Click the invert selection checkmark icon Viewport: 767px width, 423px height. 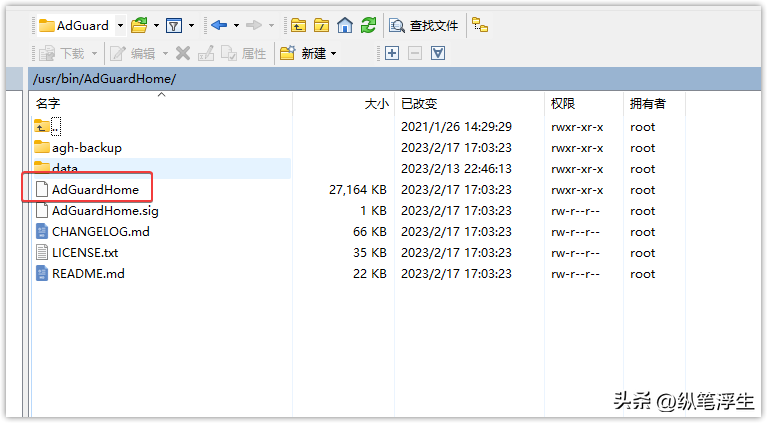[x=438, y=53]
